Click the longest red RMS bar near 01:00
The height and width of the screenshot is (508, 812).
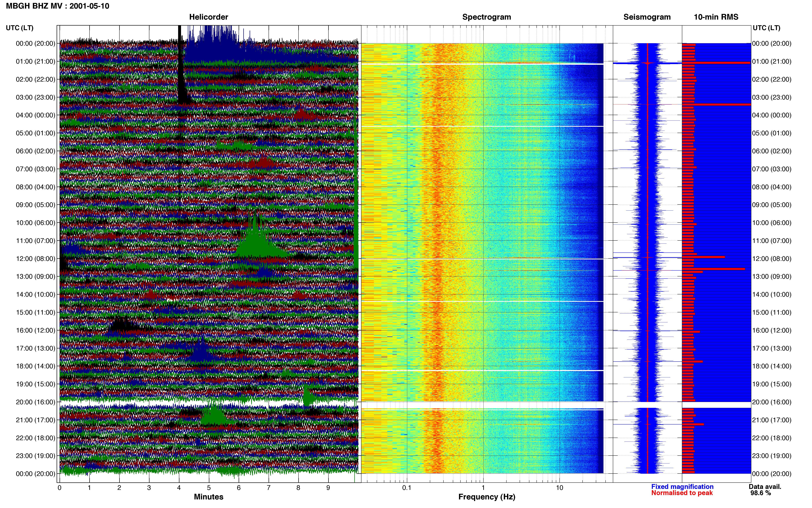[716, 63]
